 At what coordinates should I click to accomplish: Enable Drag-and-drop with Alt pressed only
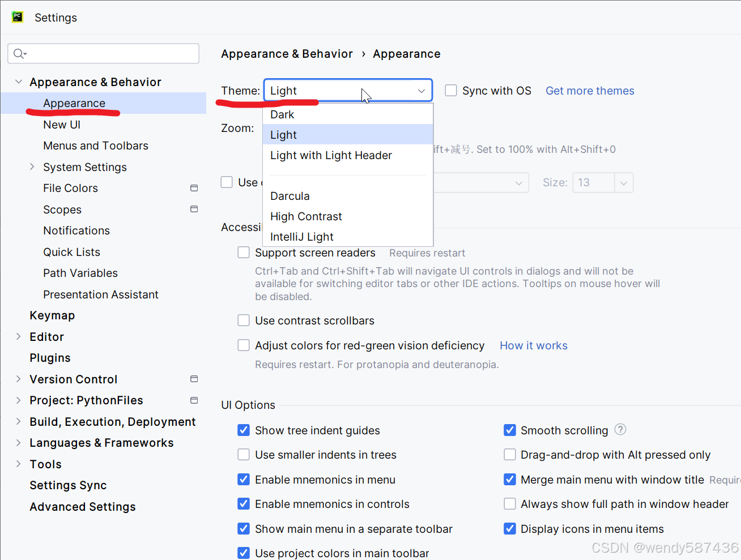tap(510, 455)
